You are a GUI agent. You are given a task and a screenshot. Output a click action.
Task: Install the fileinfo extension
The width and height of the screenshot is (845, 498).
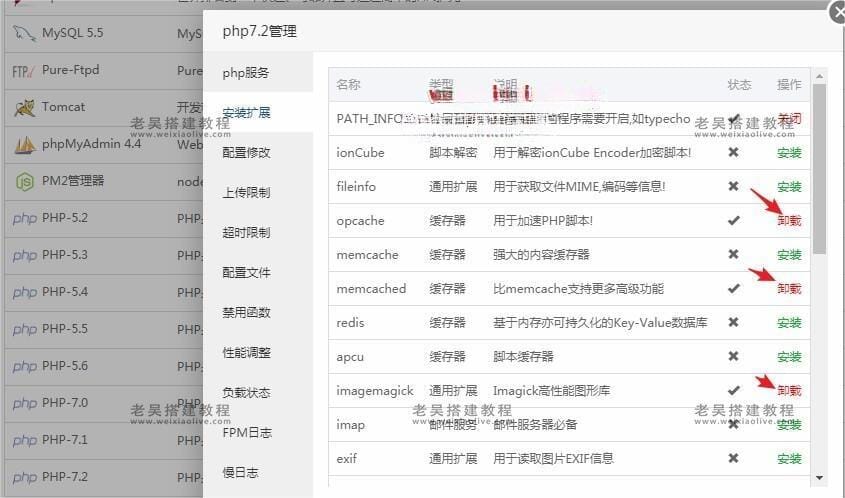[x=789, y=187]
